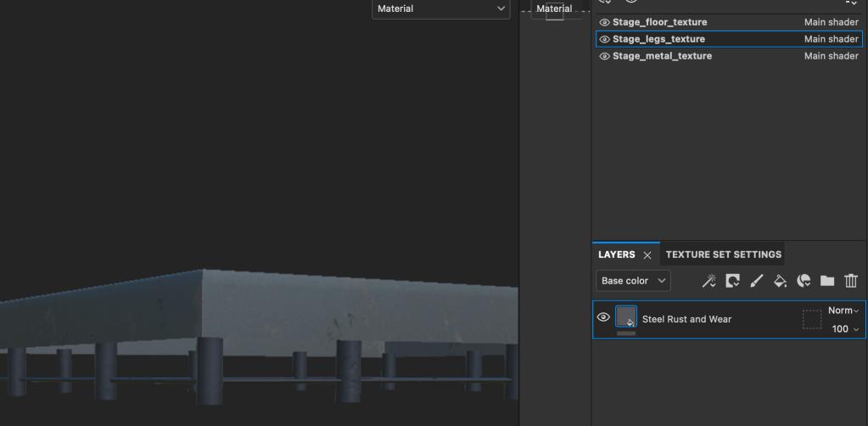Create a new folder in layers
This screenshot has width=868, height=426.
[827, 281]
